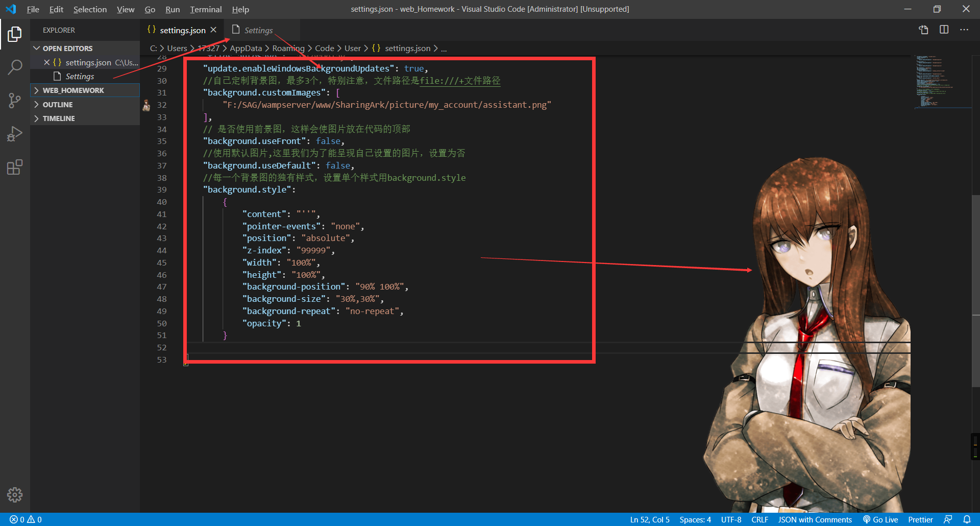Click the Manage gear icon
The width and height of the screenshot is (980, 526).
[15, 494]
